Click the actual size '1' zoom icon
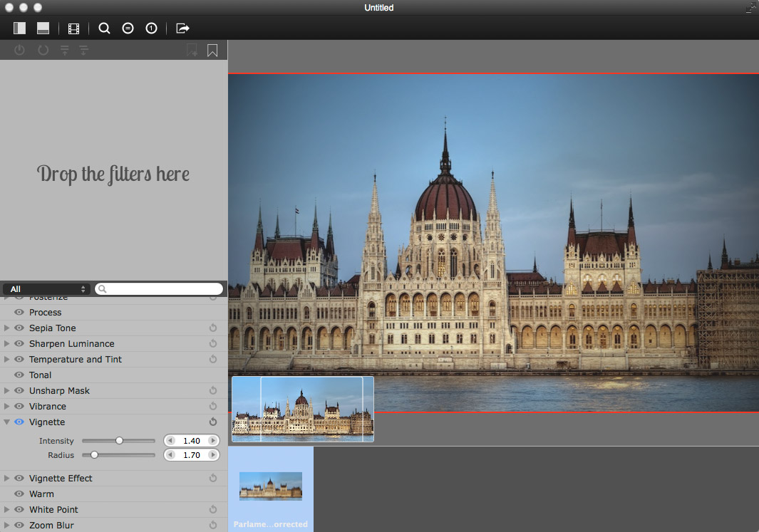The image size is (759, 532). 151,28
